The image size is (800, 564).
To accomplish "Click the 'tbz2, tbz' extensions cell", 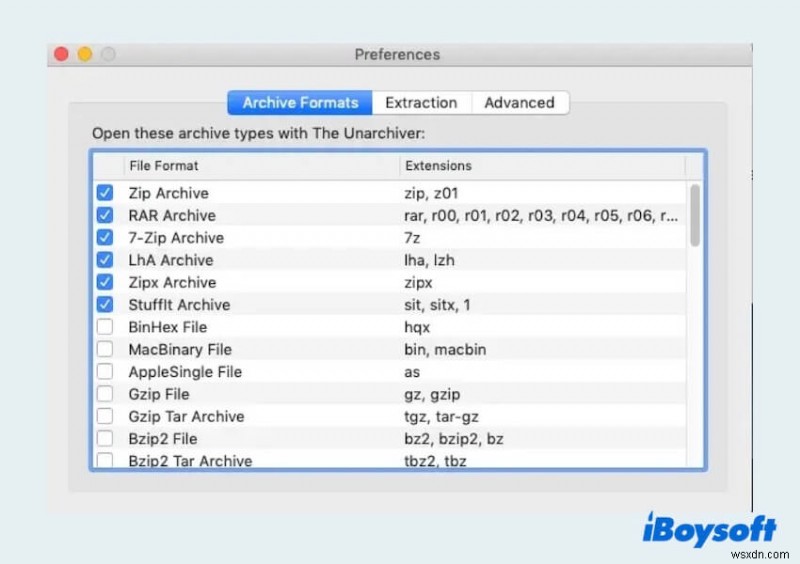I will pos(435,461).
